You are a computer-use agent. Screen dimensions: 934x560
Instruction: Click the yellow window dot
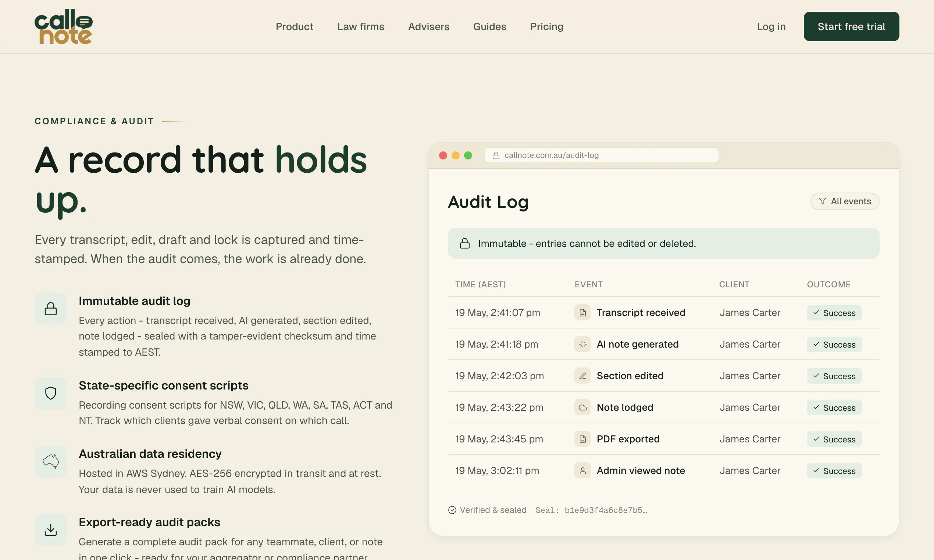(x=456, y=155)
